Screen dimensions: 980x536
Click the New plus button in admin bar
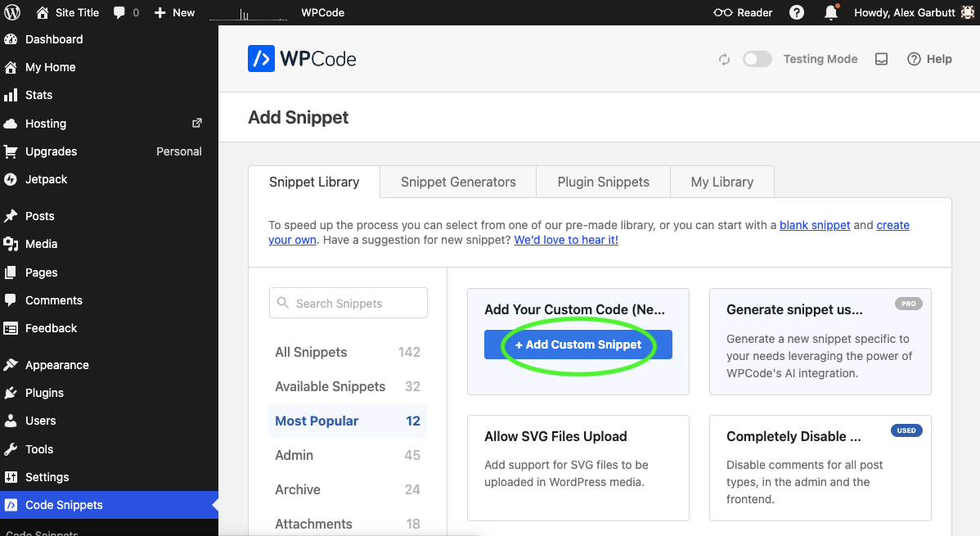click(x=174, y=12)
